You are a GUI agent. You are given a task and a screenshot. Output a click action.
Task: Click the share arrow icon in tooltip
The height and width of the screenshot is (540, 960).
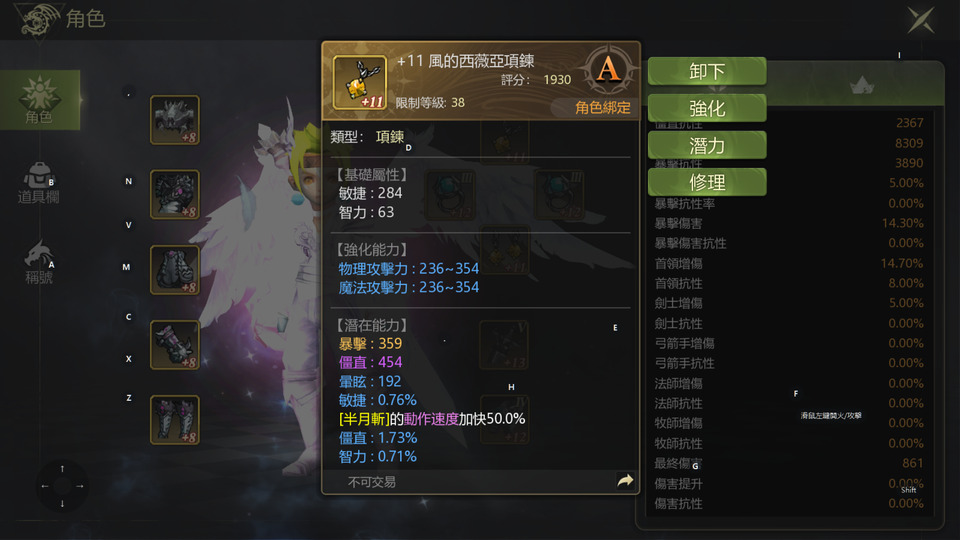coord(625,481)
